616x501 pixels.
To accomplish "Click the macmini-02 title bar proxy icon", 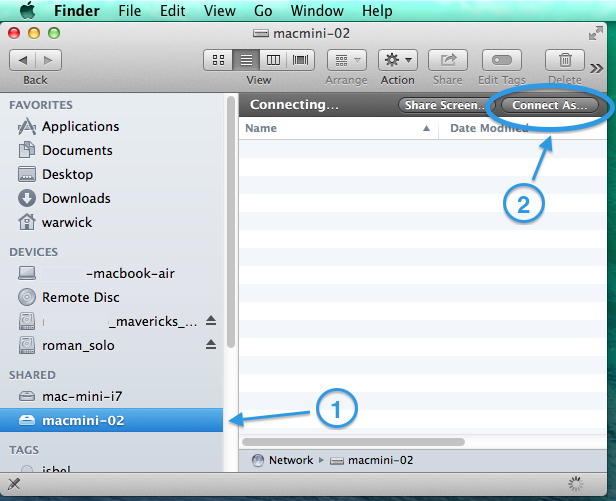I will 260,33.
